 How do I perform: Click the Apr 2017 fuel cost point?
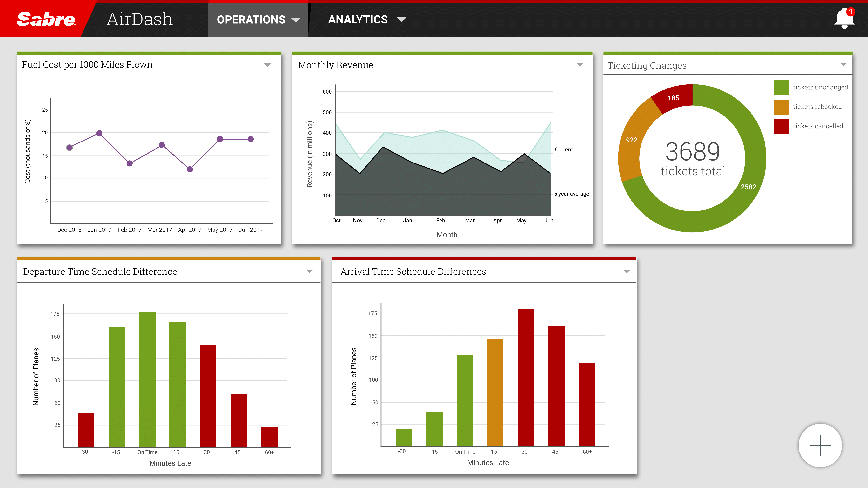[x=190, y=169]
